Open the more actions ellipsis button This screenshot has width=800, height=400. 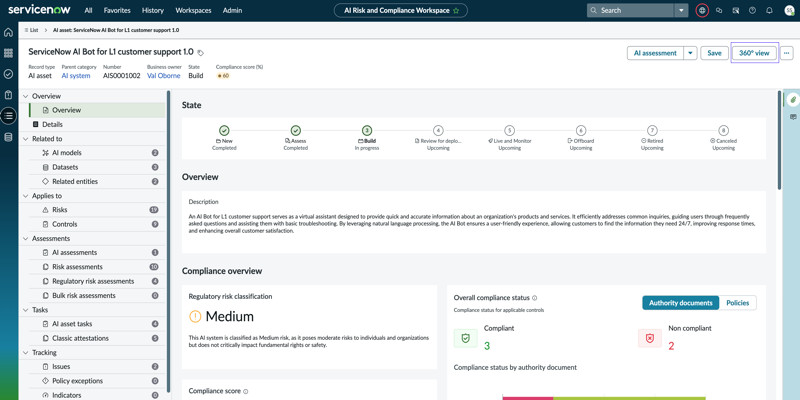click(787, 53)
